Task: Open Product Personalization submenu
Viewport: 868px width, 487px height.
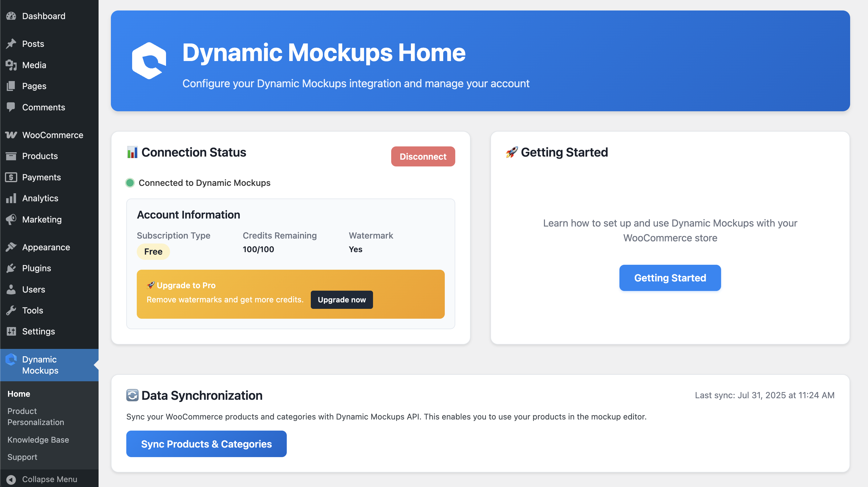Action: tap(36, 416)
